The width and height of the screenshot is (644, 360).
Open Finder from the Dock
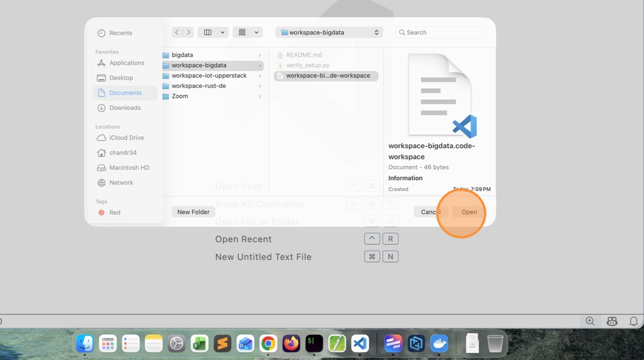click(85, 344)
